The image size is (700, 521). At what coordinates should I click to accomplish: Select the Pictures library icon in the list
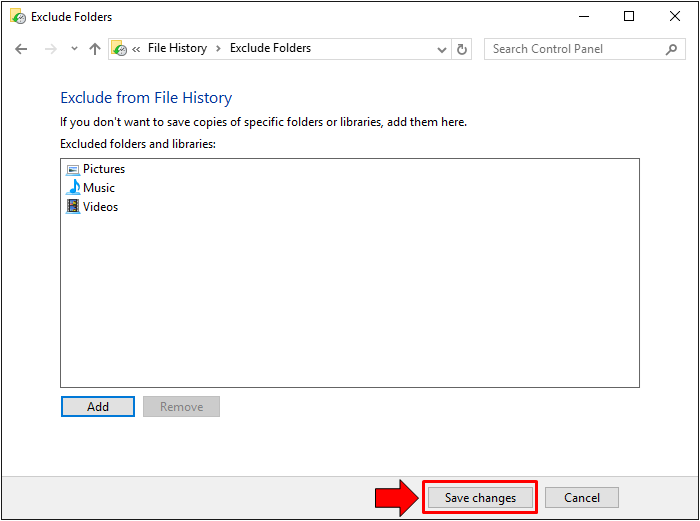[x=73, y=169]
